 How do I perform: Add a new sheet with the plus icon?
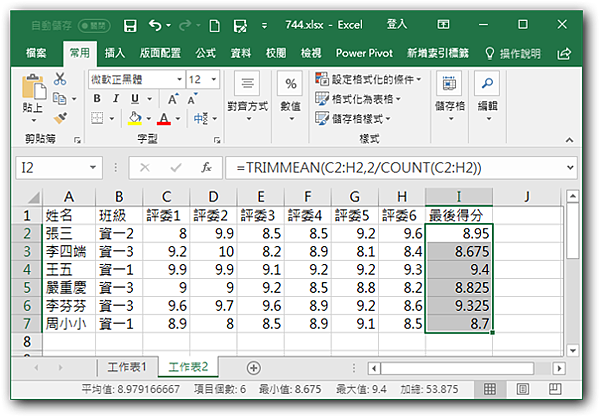(x=265, y=367)
